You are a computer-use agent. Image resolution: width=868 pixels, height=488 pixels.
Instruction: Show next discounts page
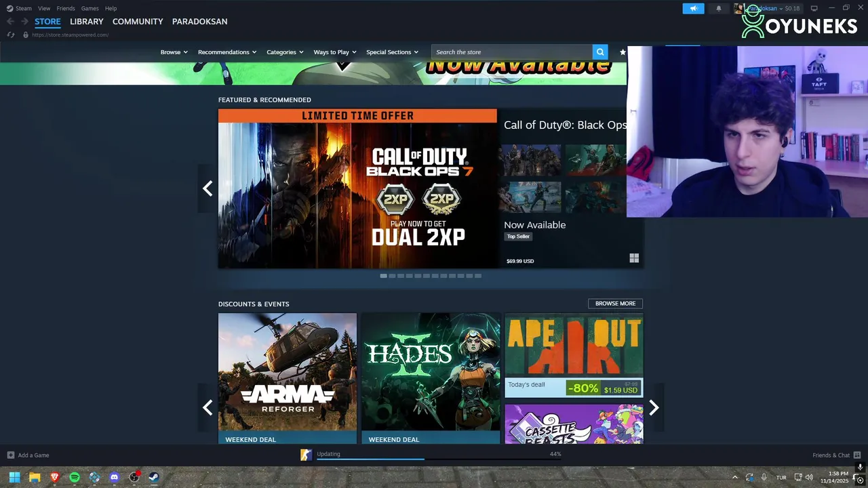click(x=654, y=407)
